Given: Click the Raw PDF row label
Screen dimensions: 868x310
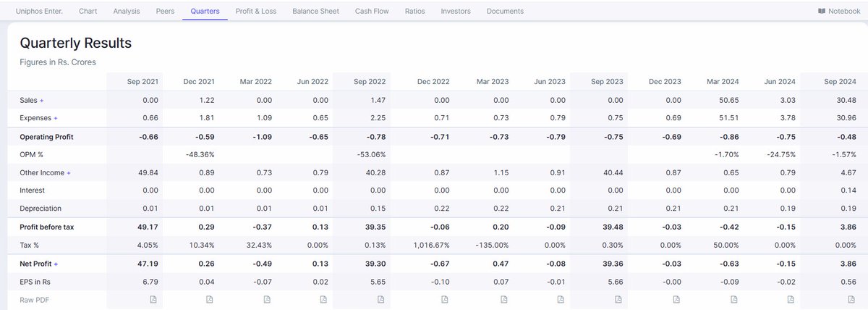Looking at the screenshot, I should pos(35,299).
